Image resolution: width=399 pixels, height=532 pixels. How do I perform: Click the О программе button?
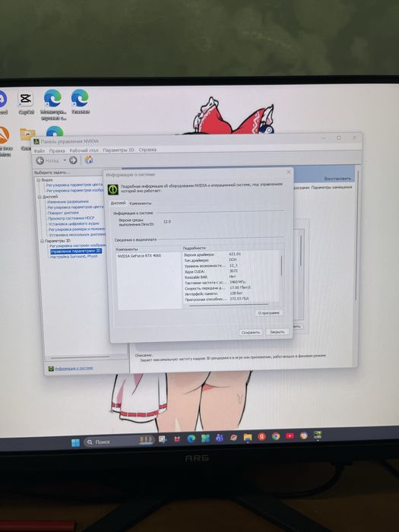click(269, 313)
